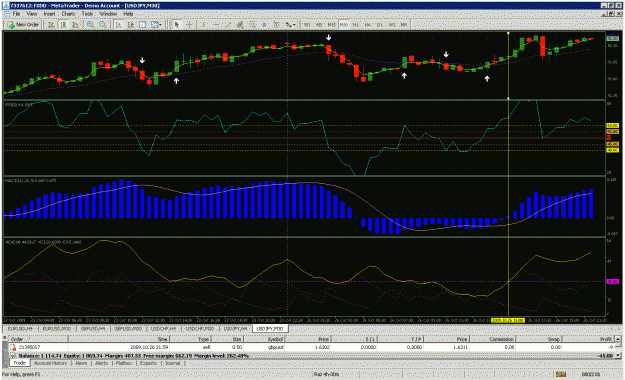Select the text label tool

(276, 25)
